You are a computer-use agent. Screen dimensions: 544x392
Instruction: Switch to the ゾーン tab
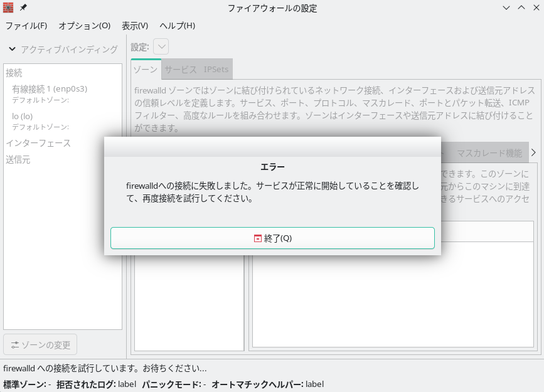pyautogui.click(x=146, y=69)
